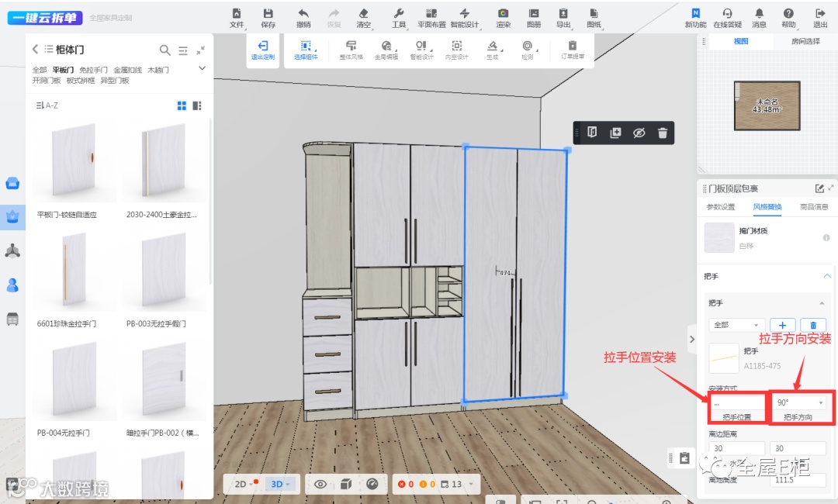Select the 全部 category filter

[40, 70]
